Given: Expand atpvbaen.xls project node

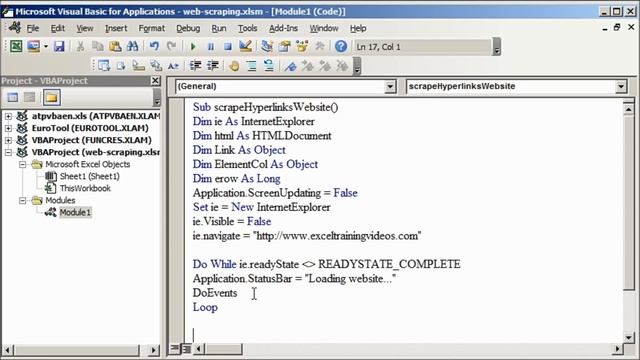Looking at the screenshot, I should click(x=8, y=116).
